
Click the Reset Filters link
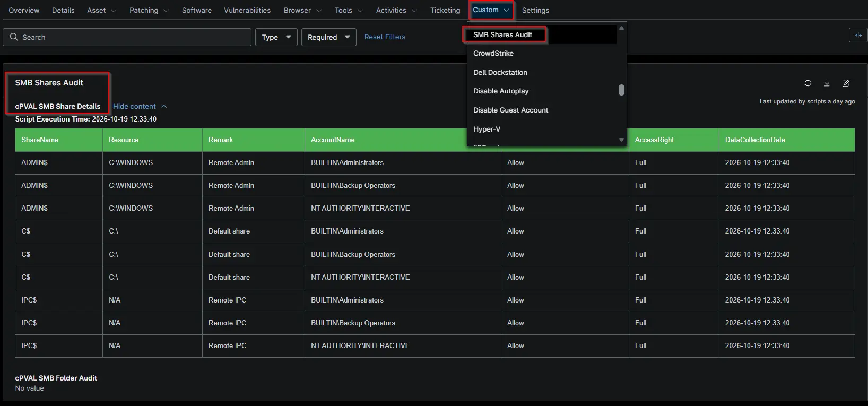385,37
